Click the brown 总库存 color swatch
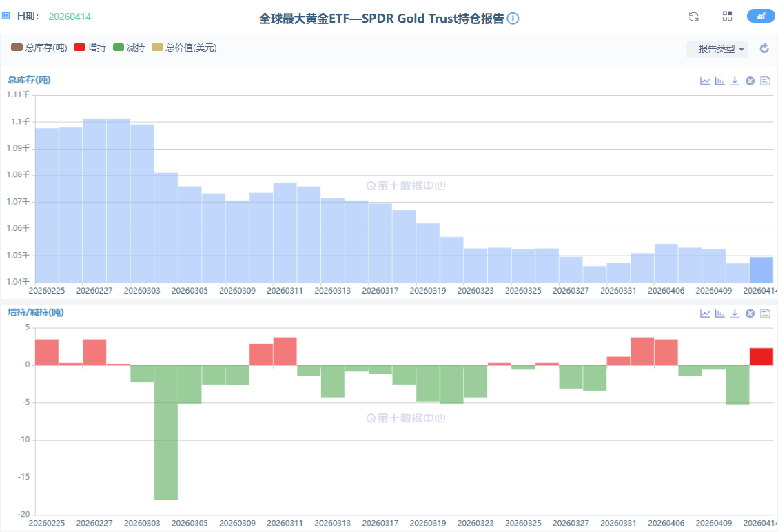Viewport: 778px width, 532px height. (x=17, y=47)
